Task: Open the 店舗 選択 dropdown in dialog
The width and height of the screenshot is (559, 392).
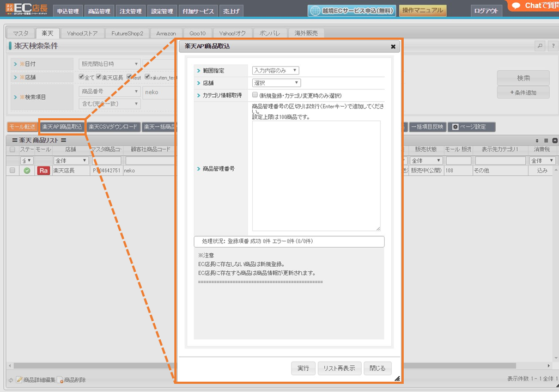Action: (276, 83)
